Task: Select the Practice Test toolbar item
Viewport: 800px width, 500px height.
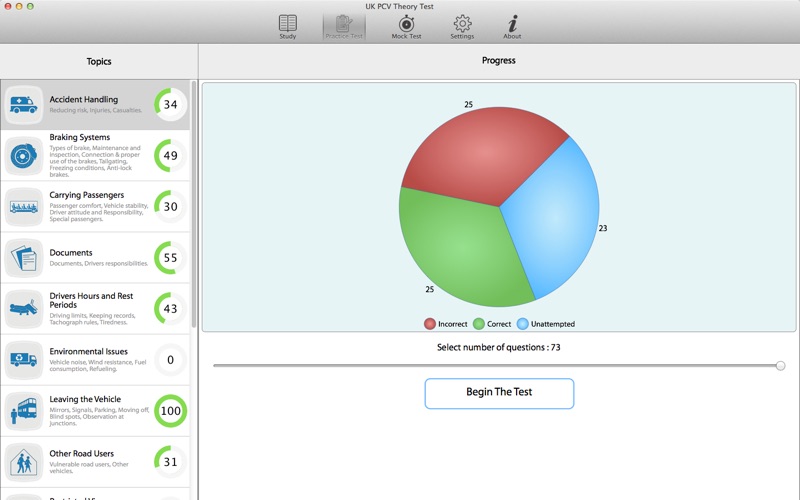Action: (344, 27)
